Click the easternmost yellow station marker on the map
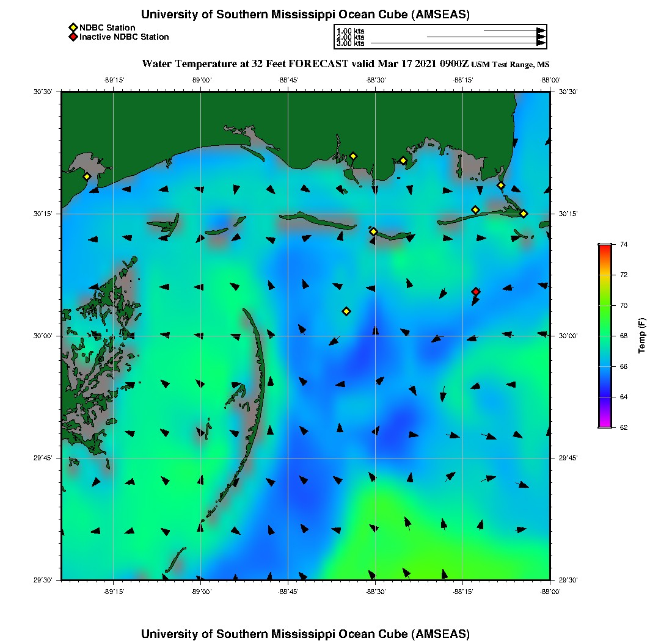This screenshot has height=641, width=672. [x=524, y=214]
